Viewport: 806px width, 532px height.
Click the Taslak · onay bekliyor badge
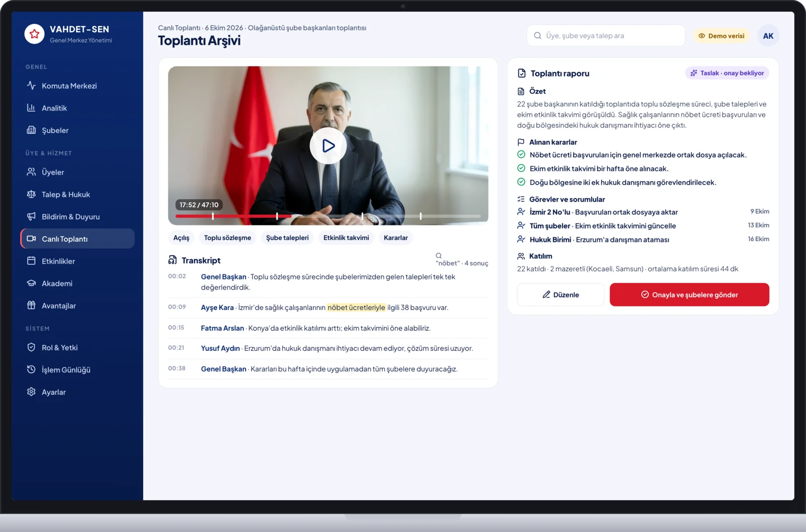pyautogui.click(x=727, y=73)
